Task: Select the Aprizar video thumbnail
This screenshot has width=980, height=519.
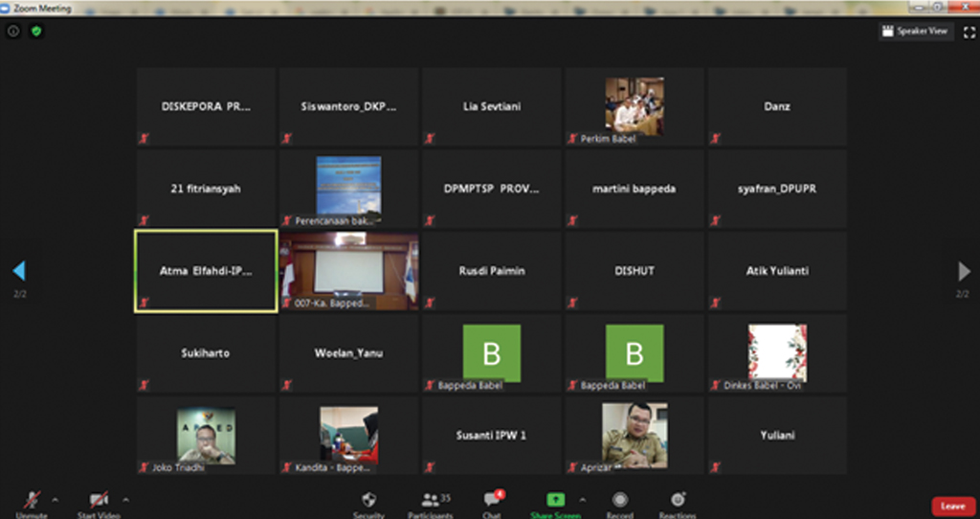Action: [x=634, y=434]
